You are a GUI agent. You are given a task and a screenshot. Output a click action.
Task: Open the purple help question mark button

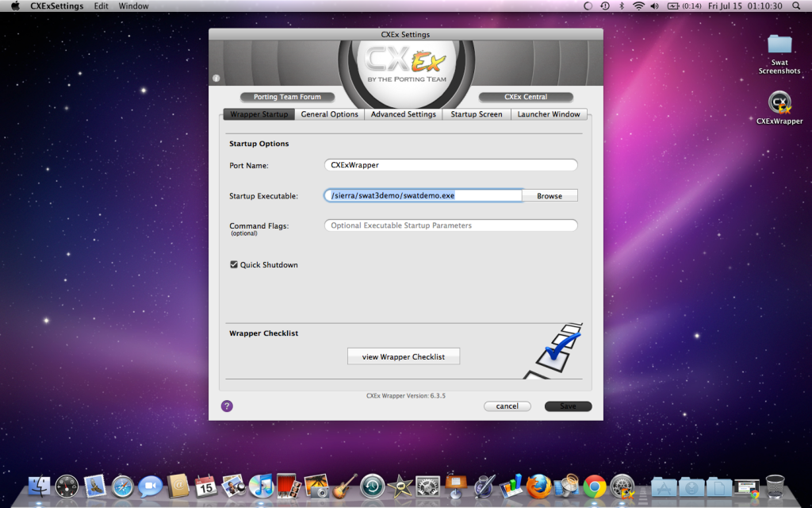click(x=227, y=406)
